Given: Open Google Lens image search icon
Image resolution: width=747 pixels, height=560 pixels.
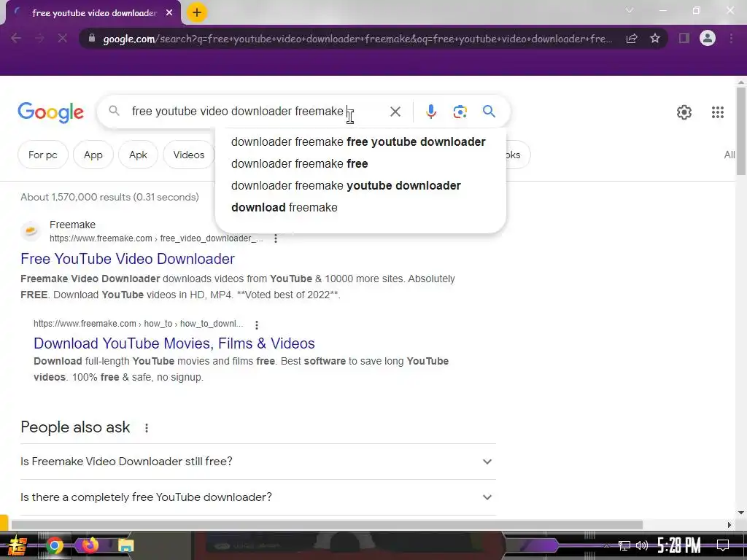Looking at the screenshot, I should pos(460,112).
